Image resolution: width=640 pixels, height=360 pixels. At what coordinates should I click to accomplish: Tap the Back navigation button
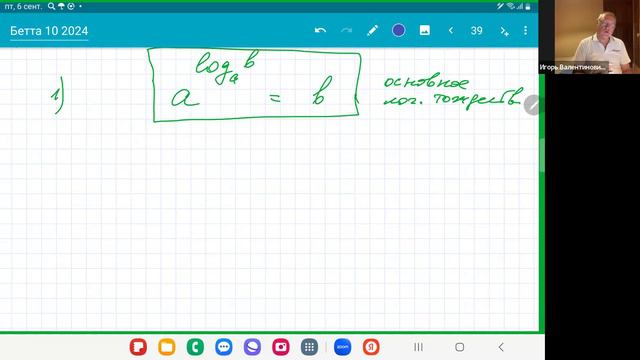[501, 347]
